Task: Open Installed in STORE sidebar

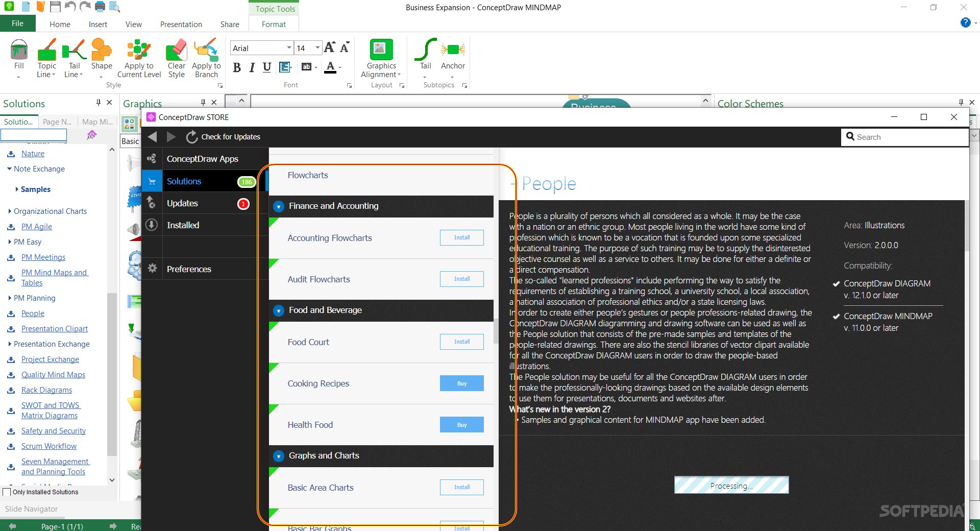Action: (205, 225)
